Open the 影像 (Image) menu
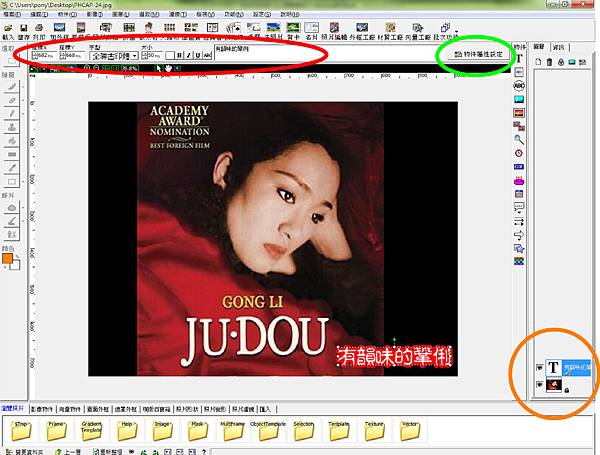This screenshot has height=455, width=600. pyautogui.click(x=94, y=14)
